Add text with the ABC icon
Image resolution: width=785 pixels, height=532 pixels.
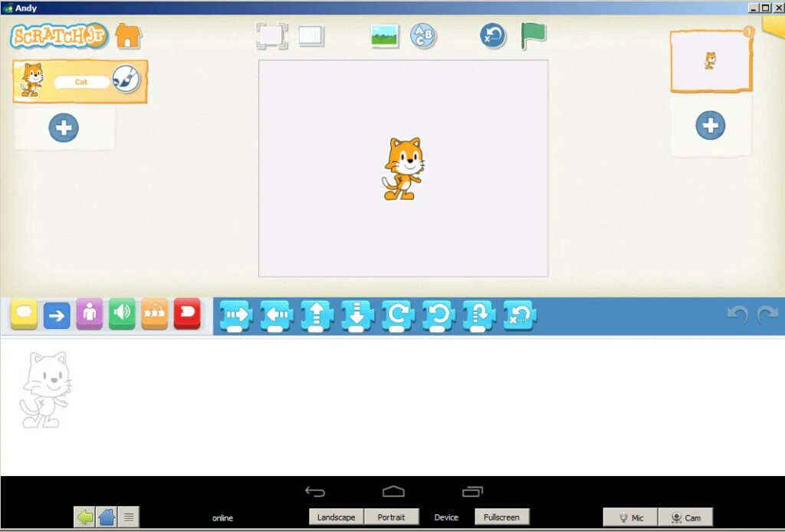[423, 35]
